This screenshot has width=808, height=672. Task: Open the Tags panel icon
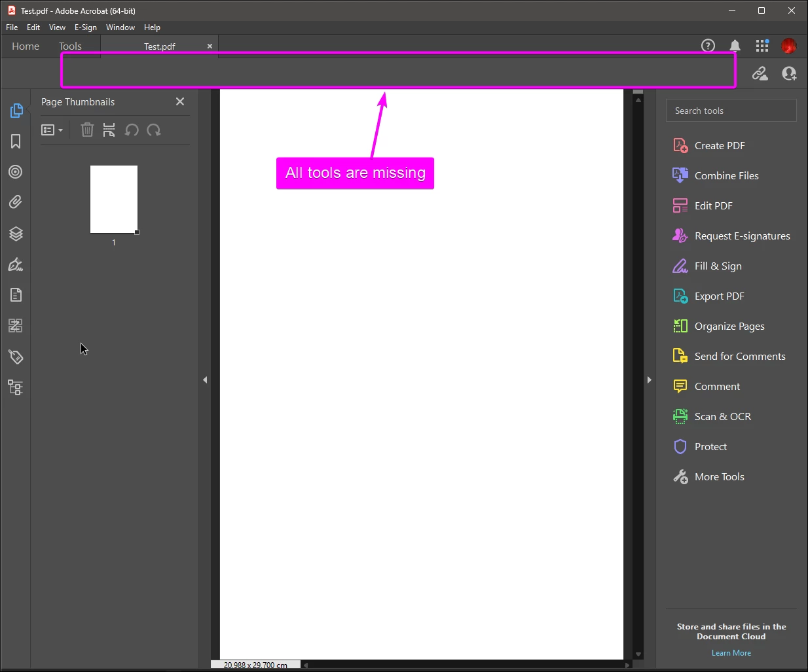pos(16,357)
